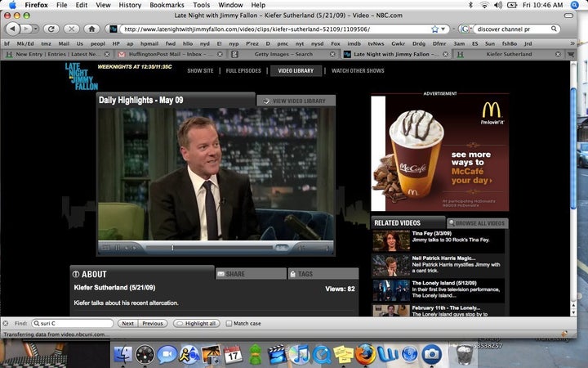Enable the Match case checkbox

coord(229,323)
